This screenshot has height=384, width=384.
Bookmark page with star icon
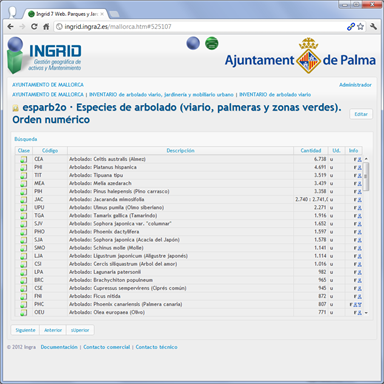click(360, 27)
